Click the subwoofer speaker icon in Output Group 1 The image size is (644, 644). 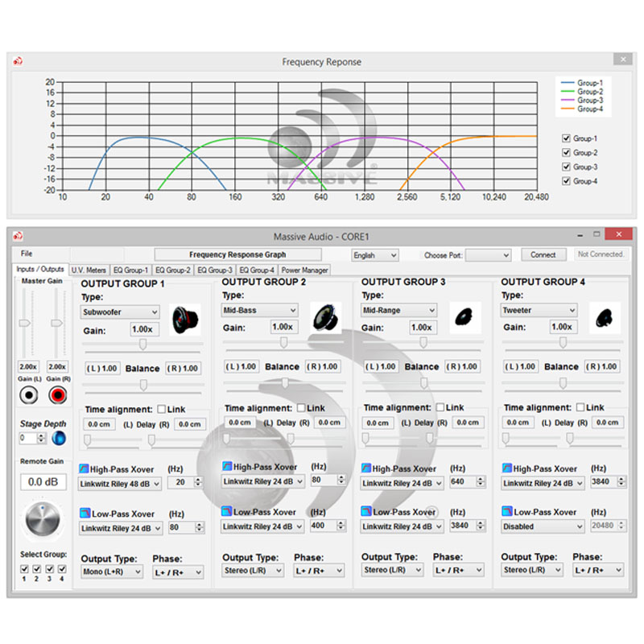pos(185,318)
